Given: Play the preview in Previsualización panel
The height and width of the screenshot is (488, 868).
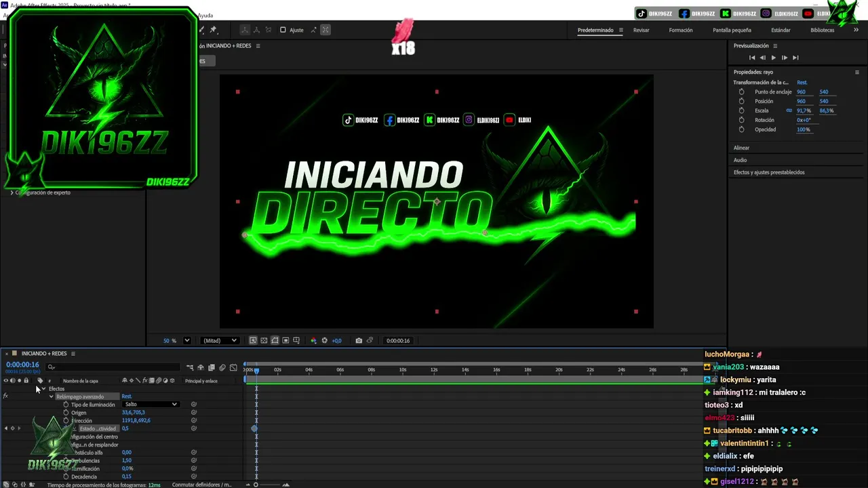Looking at the screenshot, I should click(x=774, y=58).
